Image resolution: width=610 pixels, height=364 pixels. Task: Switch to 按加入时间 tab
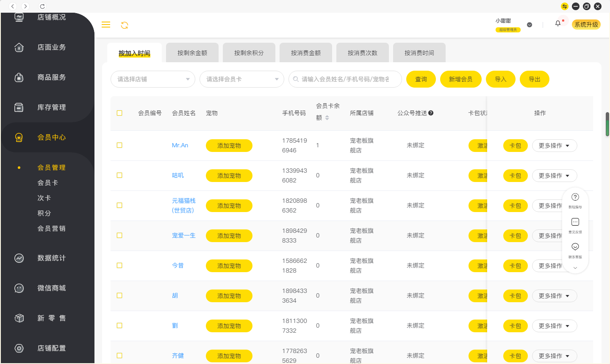(134, 53)
